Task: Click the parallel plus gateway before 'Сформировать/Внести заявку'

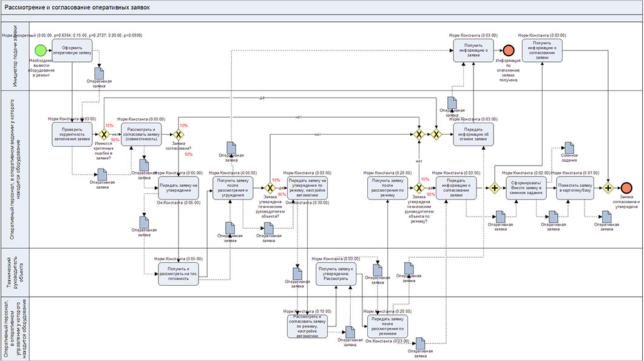Action: pyautogui.click(x=495, y=189)
